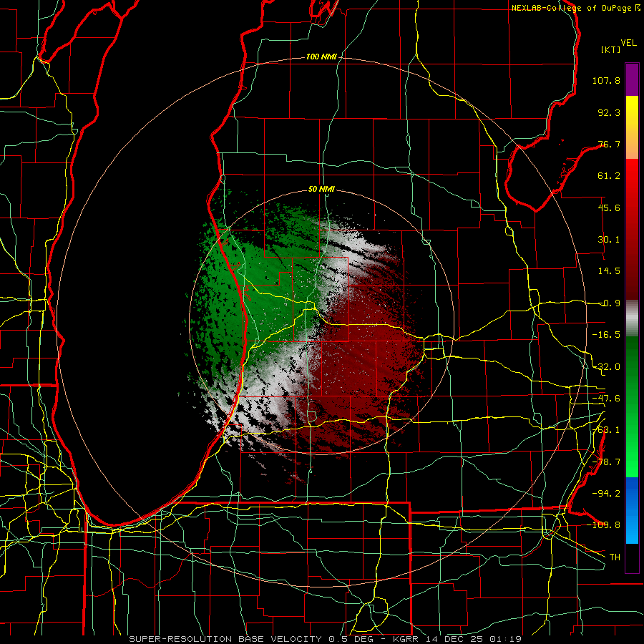Select the -16.5 scale value
Viewport: 644px width, 644px height.
[x=606, y=335]
